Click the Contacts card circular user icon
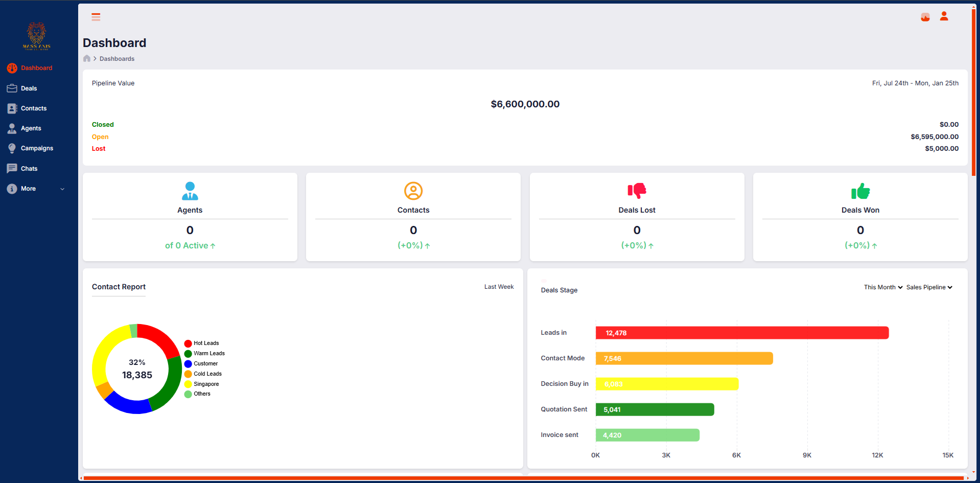980x483 pixels. click(x=413, y=191)
